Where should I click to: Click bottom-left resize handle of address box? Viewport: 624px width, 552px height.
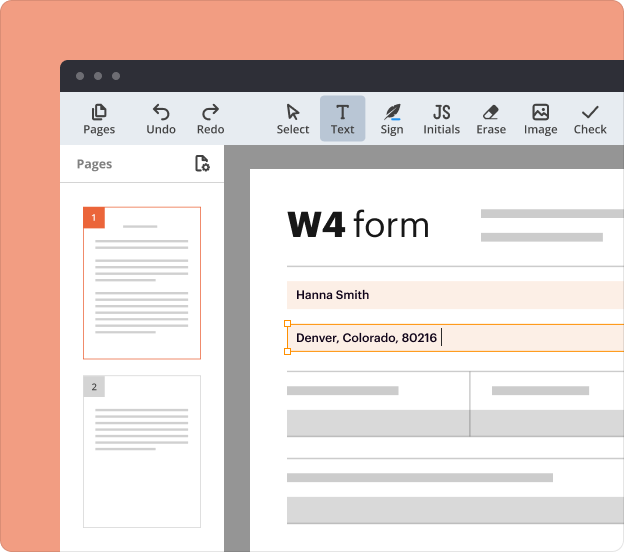point(287,351)
